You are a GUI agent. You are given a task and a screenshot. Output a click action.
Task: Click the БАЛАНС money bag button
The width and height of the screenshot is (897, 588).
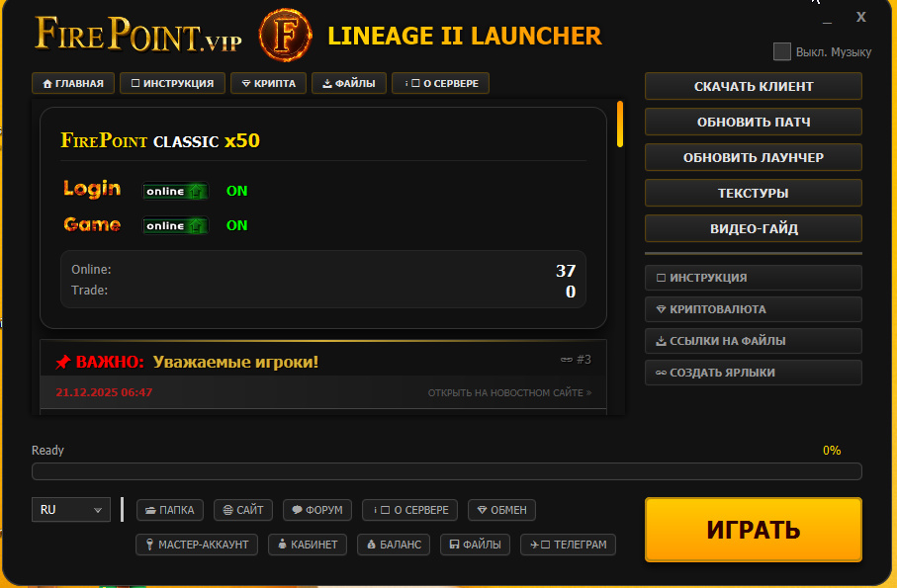pos(394,545)
